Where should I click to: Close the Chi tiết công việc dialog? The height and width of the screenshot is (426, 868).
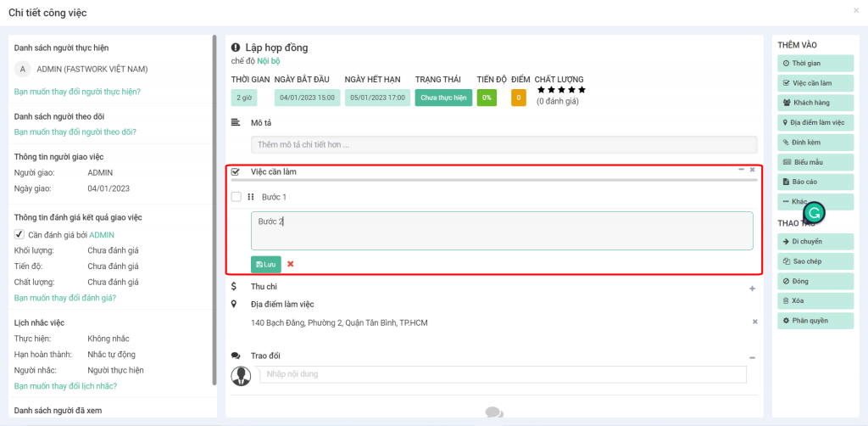coord(855,11)
